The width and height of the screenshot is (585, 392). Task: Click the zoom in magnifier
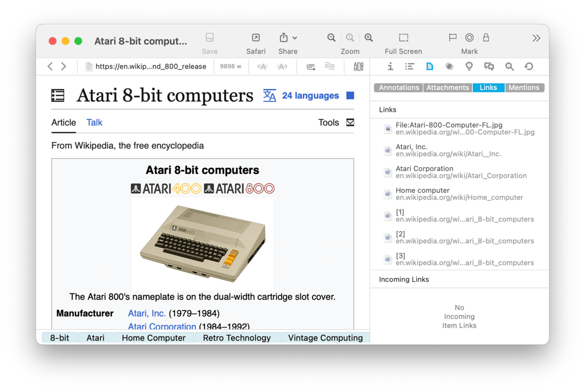[369, 38]
